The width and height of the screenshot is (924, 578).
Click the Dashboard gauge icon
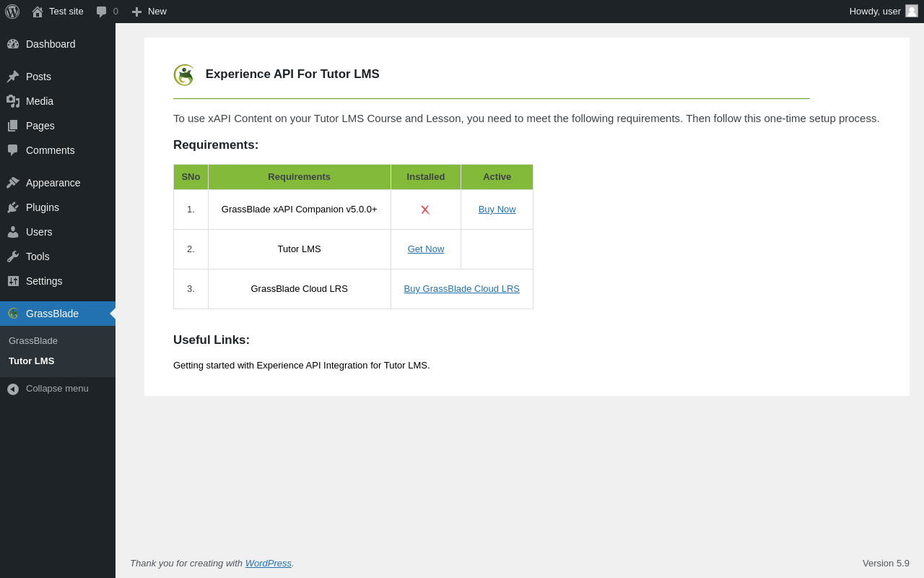pos(13,44)
